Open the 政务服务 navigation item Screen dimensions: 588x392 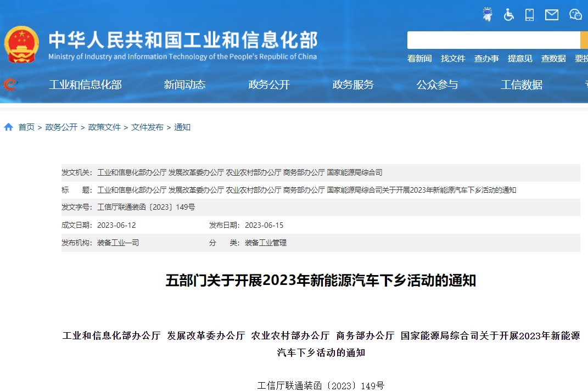click(x=353, y=85)
